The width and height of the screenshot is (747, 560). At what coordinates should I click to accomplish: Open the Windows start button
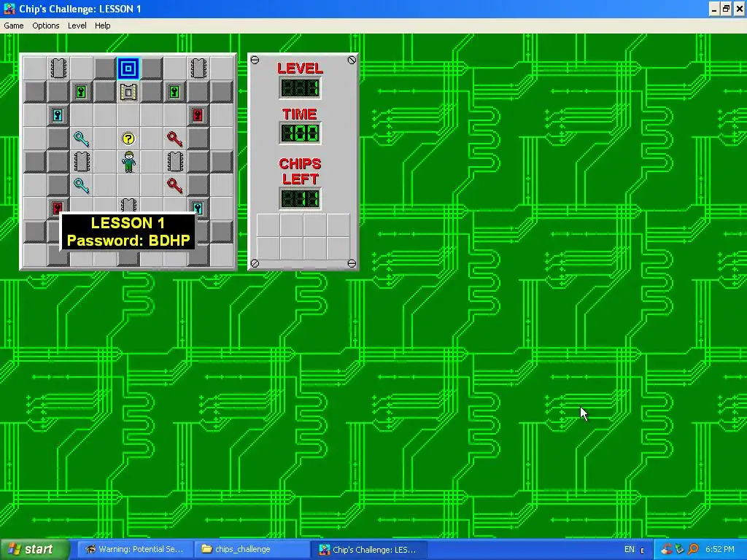(34, 550)
